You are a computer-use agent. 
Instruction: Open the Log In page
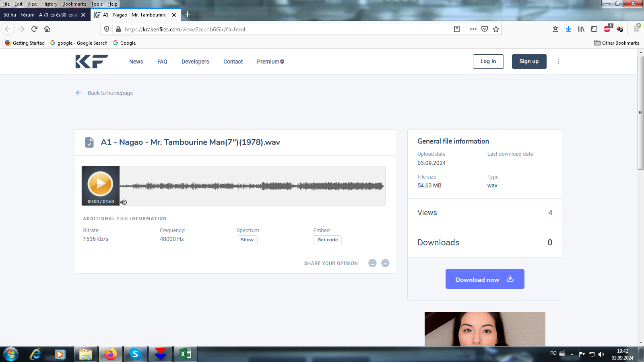pyautogui.click(x=488, y=62)
